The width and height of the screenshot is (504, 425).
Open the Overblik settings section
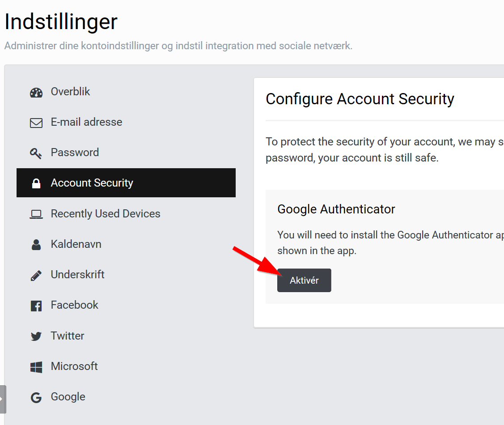pyautogui.click(x=70, y=92)
